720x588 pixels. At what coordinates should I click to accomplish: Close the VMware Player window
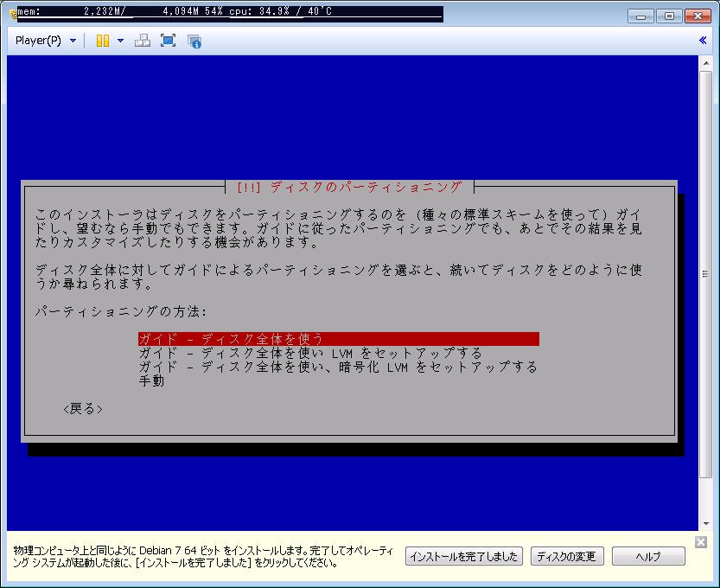pos(698,16)
